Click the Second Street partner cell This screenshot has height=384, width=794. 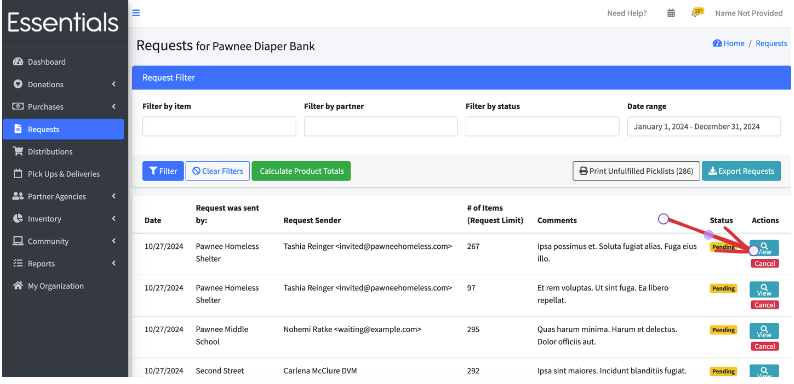click(x=220, y=371)
